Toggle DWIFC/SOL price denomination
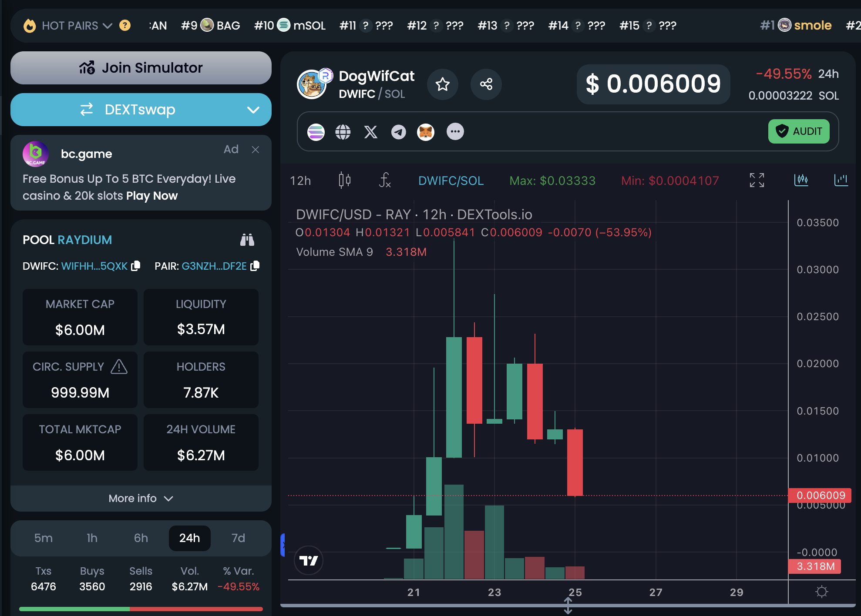Screen dimensions: 861x616 pos(451,181)
